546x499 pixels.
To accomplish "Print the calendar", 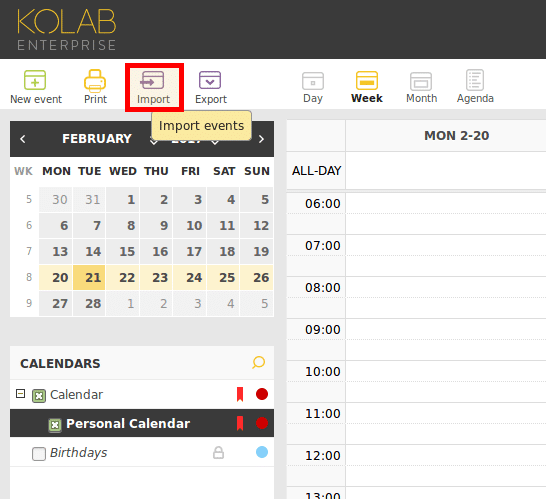I will coord(95,87).
